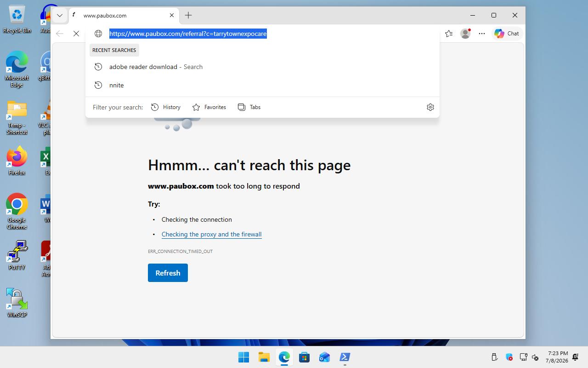The image size is (588, 368).
Task: Click the network display tray icon
Action: (523, 357)
